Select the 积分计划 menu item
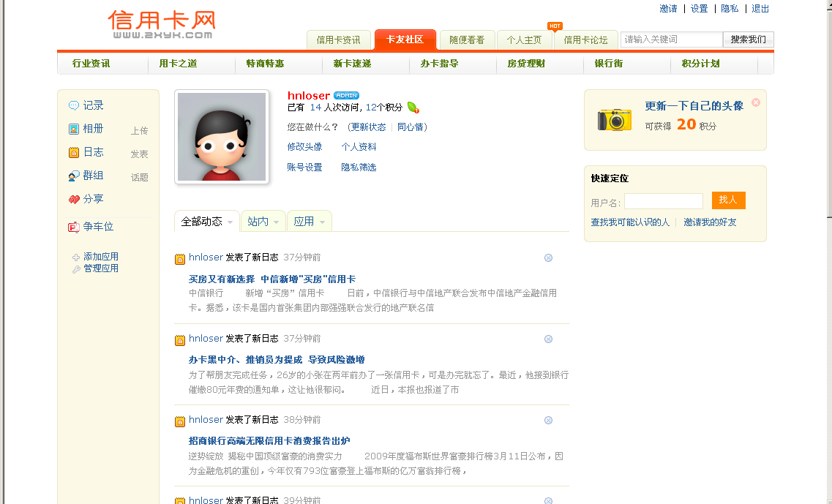The image size is (832, 504). tap(700, 64)
